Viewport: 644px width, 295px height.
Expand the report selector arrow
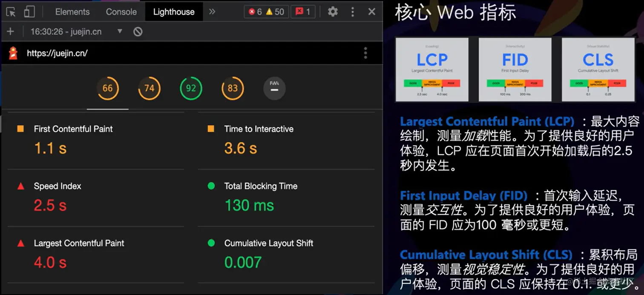click(x=120, y=31)
